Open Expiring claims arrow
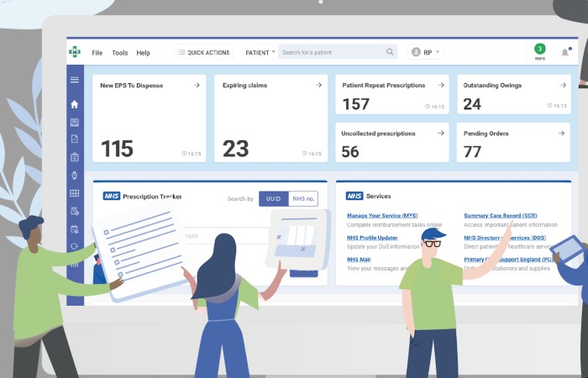588x378 pixels. click(318, 85)
